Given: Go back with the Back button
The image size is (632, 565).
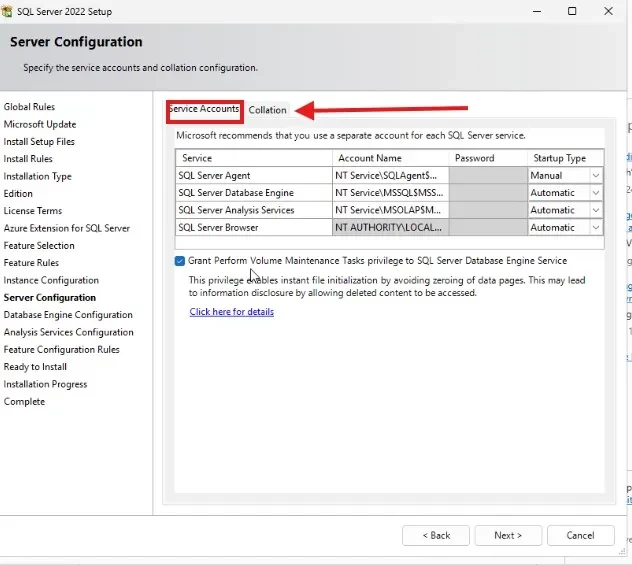Looking at the screenshot, I should point(435,535).
